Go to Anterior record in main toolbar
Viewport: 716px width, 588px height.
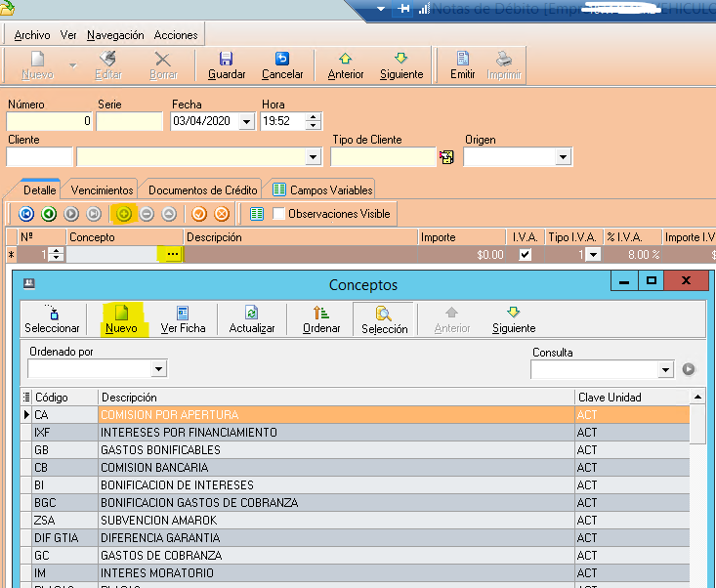345,65
